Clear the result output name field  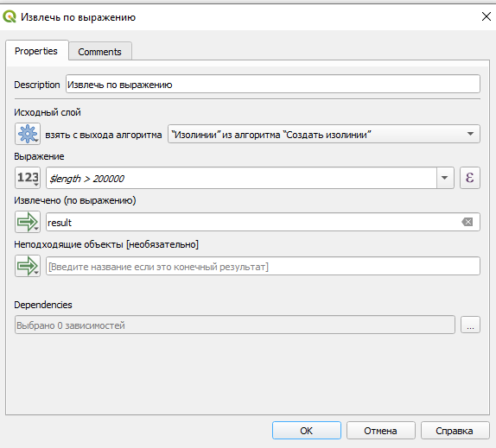click(467, 222)
